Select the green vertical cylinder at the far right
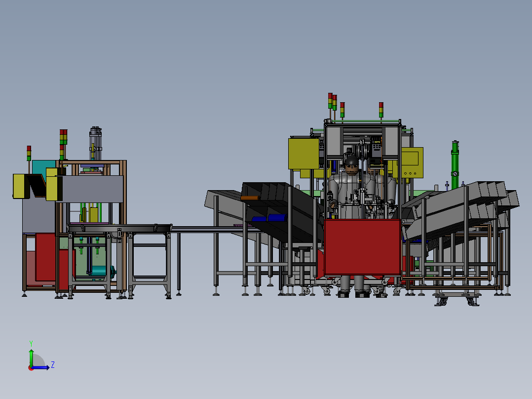 click(455, 165)
